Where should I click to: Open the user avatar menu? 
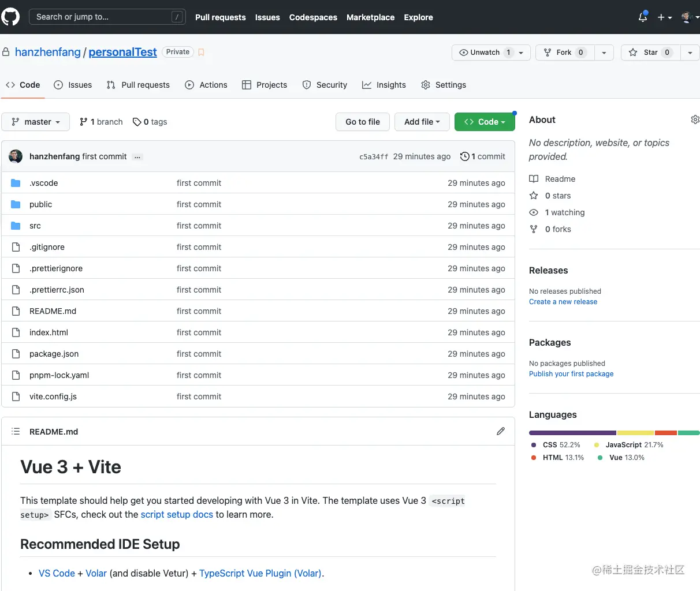[690, 17]
